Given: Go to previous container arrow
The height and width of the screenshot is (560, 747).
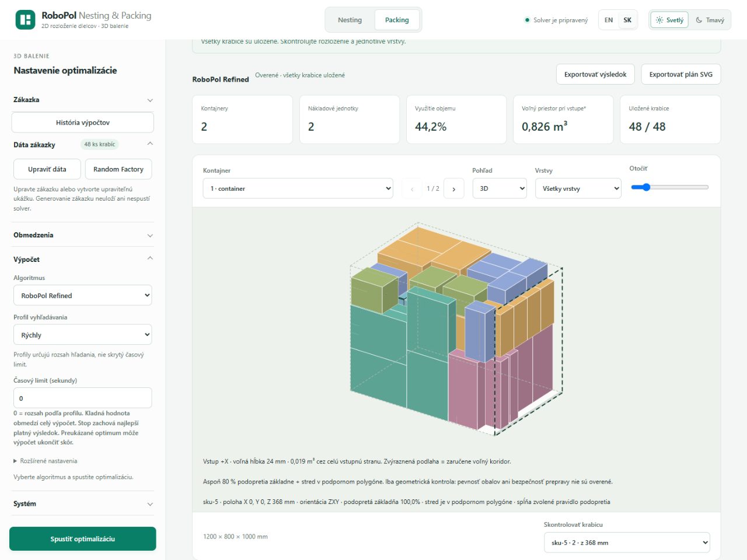Looking at the screenshot, I should click(412, 188).
